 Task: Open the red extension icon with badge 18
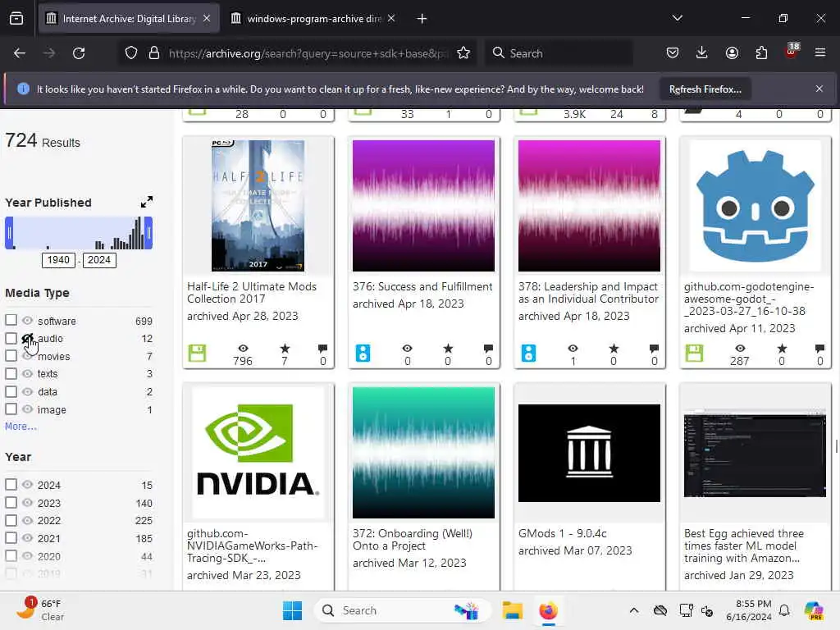click(x=791, y=52)
